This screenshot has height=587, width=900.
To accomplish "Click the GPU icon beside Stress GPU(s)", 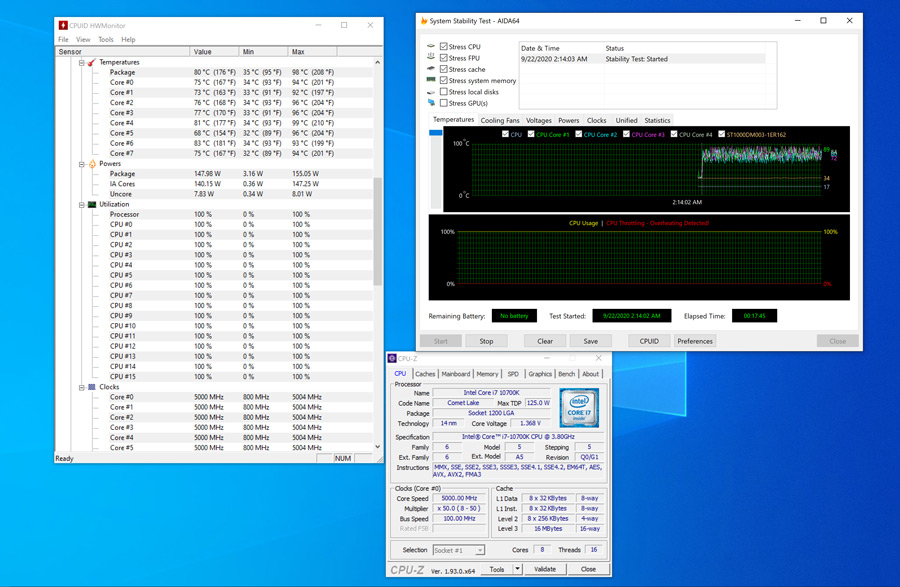I will tap(431, 103).
